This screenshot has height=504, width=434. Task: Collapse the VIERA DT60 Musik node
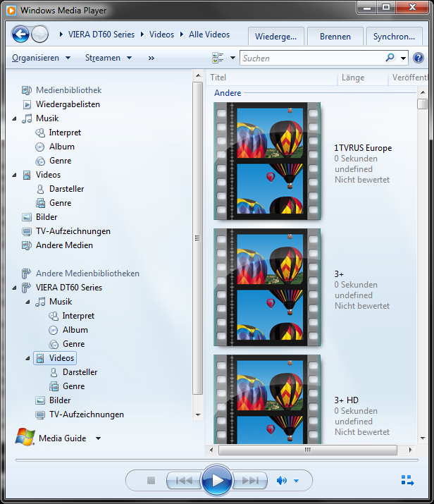pos(27,302)
